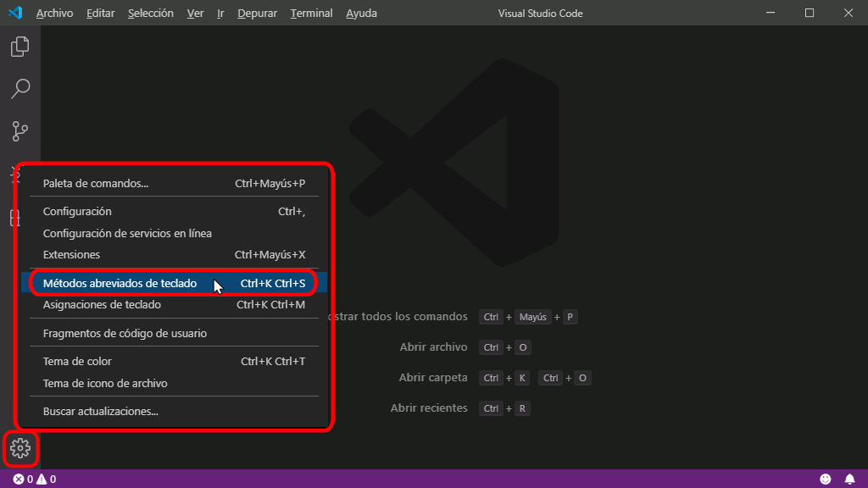This screenshot has width=868, height=488.
Task: Open the Depurar menu
Action: pyautogui.click(x=258, y=14)
